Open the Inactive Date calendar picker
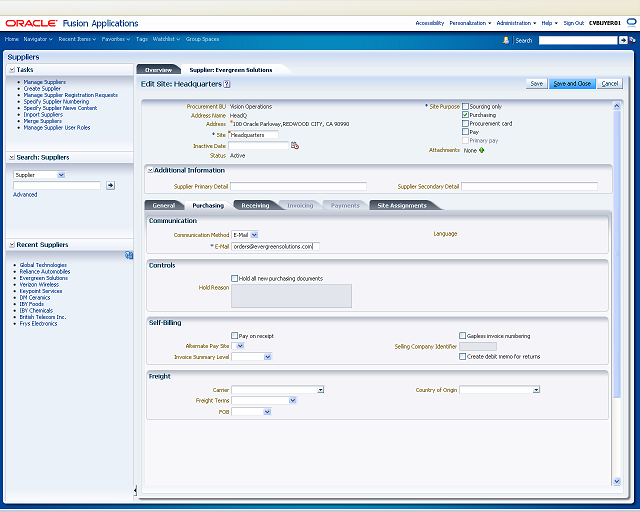 295,145
